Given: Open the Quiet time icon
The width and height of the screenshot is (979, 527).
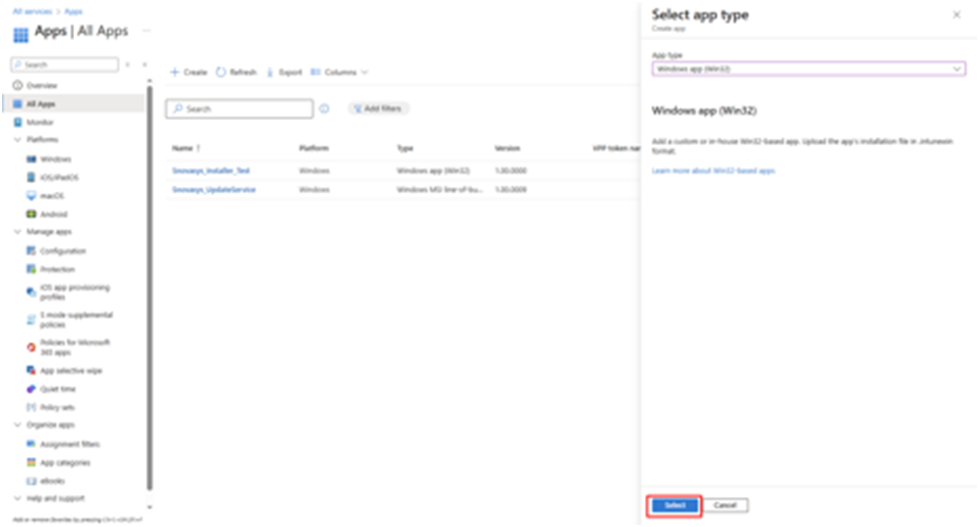Looking at the screenshot, I should (31, 389).
